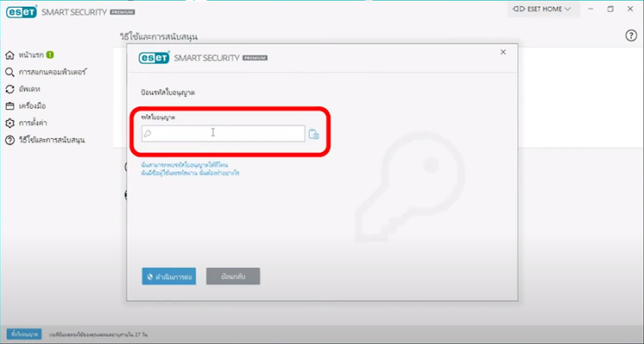Click the home icon beside หน้าแรก
This screenshot has height=344, width=644.
pyautogui.click(x=9, y=55)
